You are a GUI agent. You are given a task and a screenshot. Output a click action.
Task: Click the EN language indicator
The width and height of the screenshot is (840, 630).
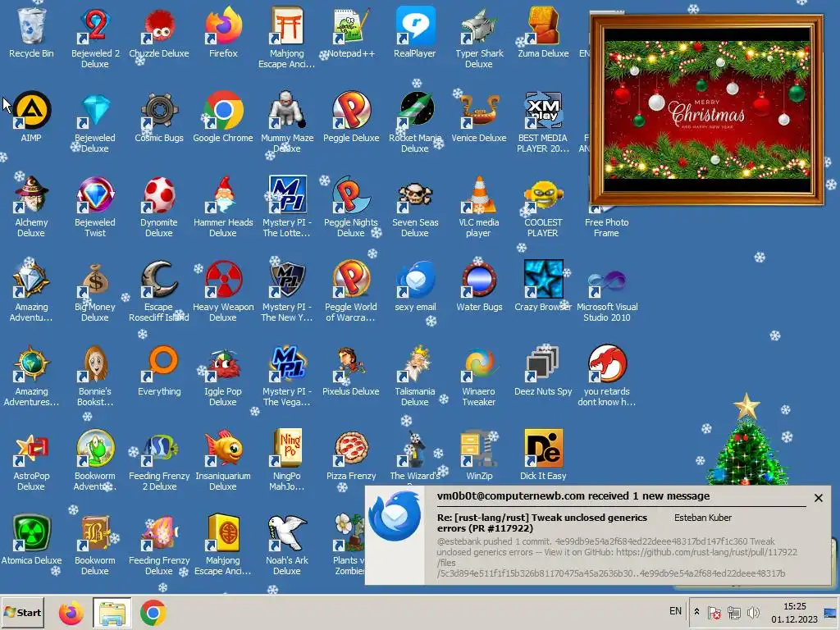click(x=676, y=611)
